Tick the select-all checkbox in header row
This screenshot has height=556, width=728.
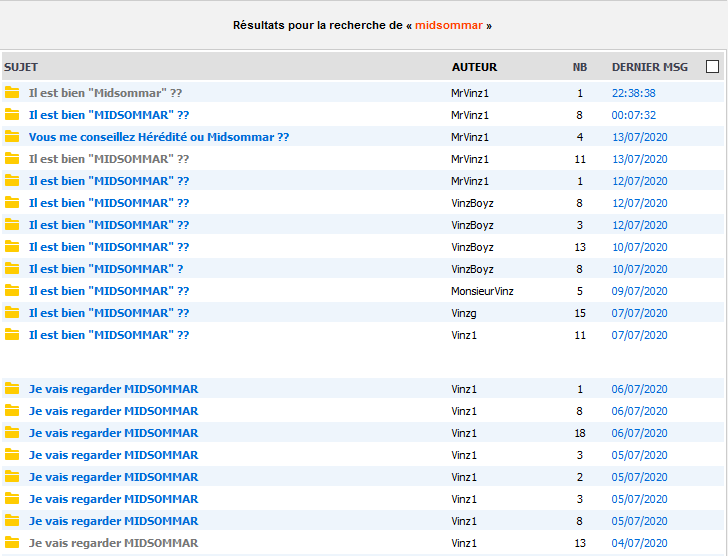712,67
